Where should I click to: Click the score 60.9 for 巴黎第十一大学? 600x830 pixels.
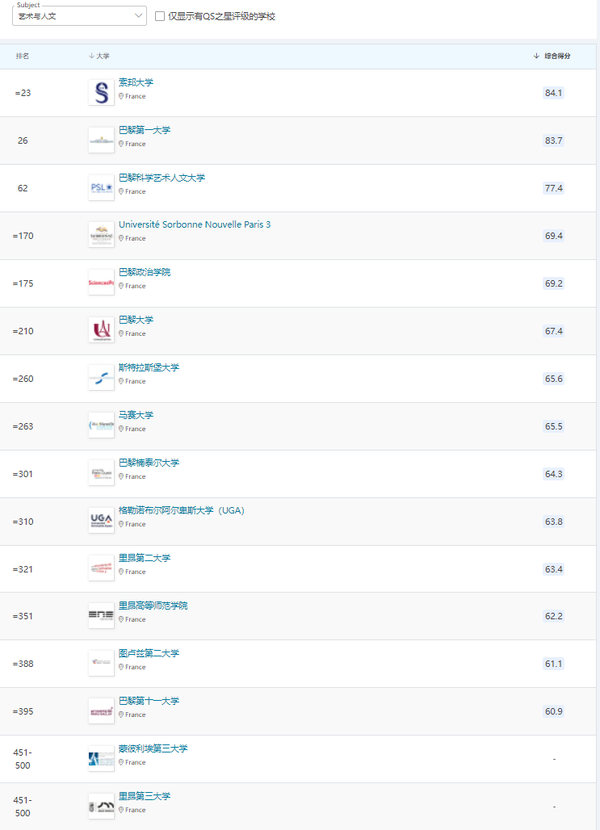tap(553, 711)
